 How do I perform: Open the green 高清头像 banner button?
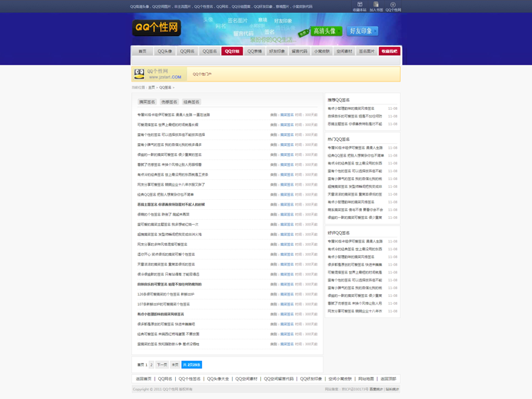tap(326, 31)
